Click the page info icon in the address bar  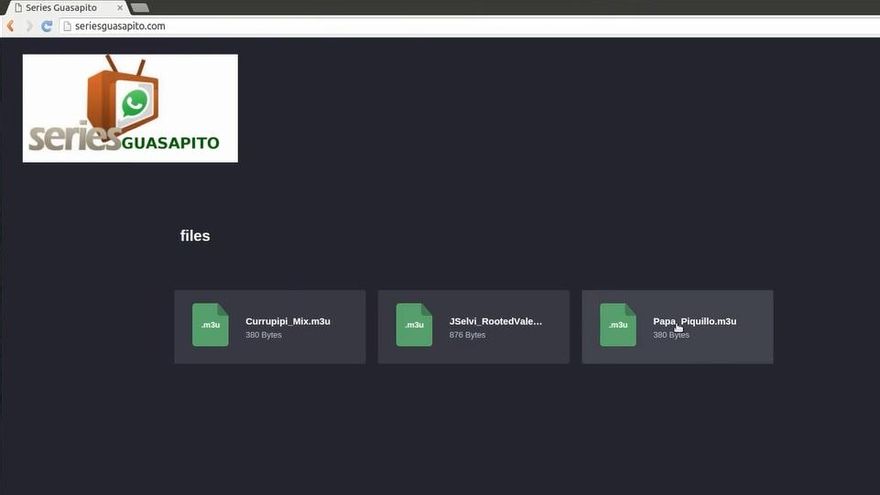point(68,26)
